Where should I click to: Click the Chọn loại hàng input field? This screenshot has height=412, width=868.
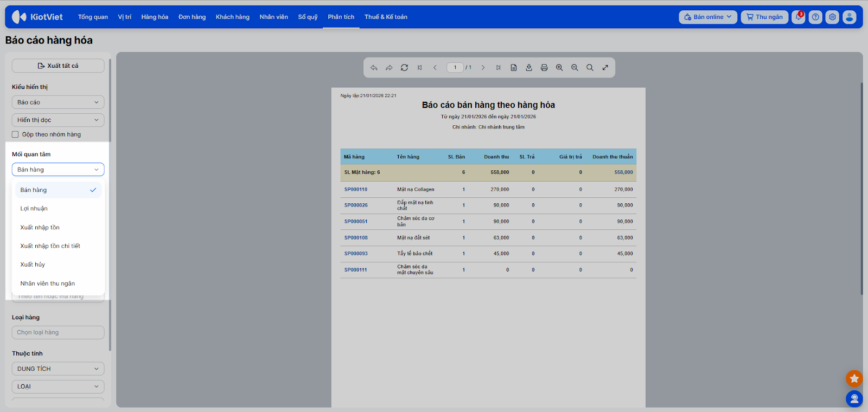click(x=58, y=332)
